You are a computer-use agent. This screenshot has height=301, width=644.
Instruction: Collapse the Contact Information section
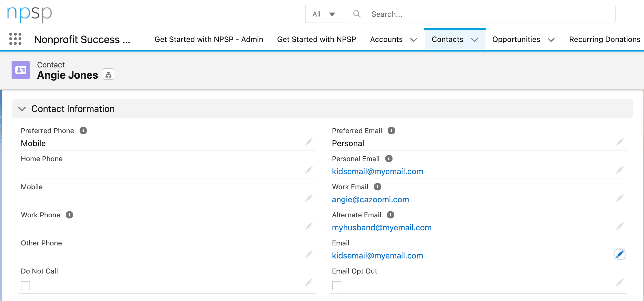pyautogui.click(x=22, y=109)
